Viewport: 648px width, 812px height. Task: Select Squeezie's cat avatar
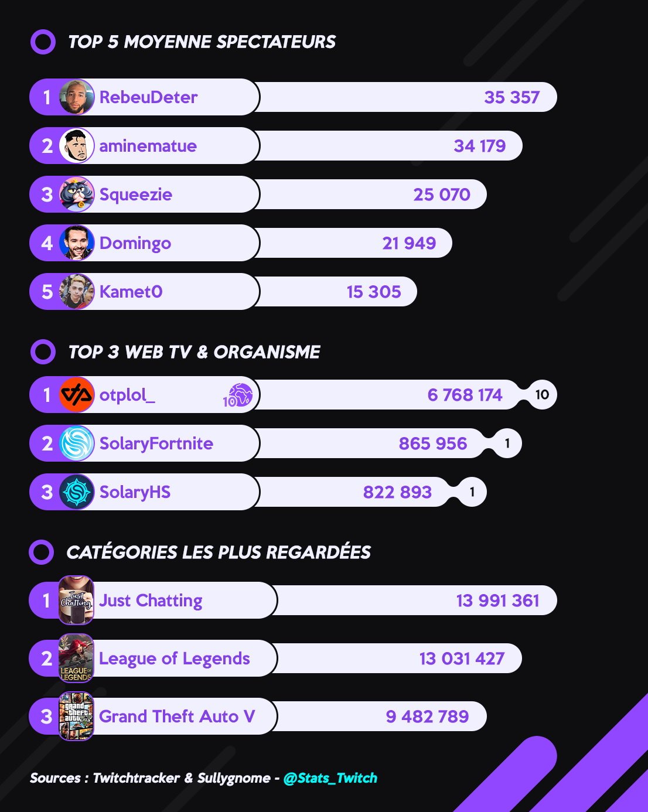[77, 195]
